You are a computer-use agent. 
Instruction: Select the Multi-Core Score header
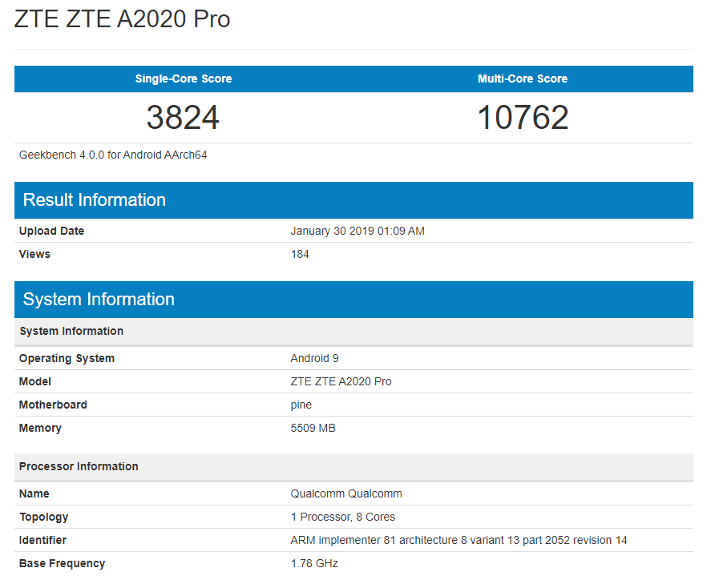[x=523, y=79]
